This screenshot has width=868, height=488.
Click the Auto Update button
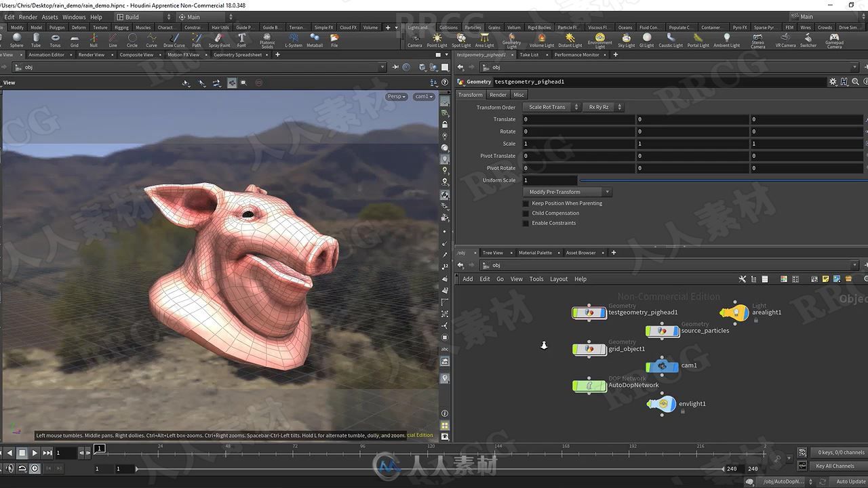click(850, 481)
